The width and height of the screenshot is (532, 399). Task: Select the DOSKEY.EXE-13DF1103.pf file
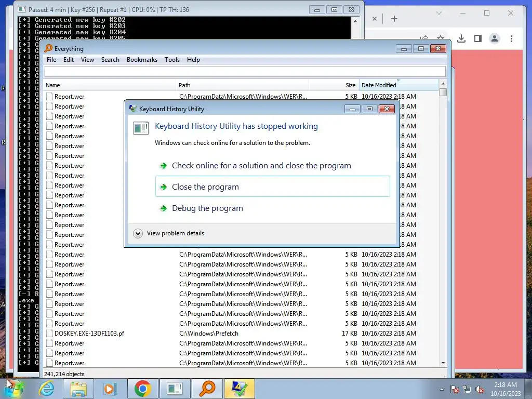89,334
